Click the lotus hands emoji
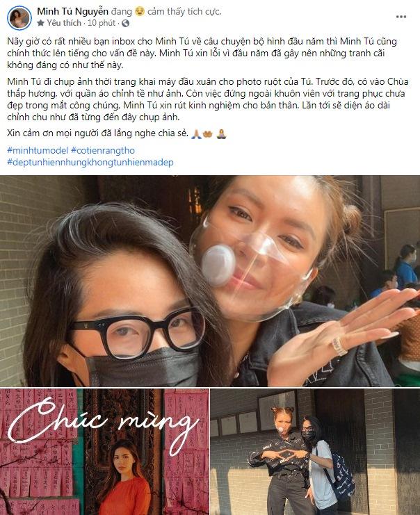 click(x=208, y=133)
